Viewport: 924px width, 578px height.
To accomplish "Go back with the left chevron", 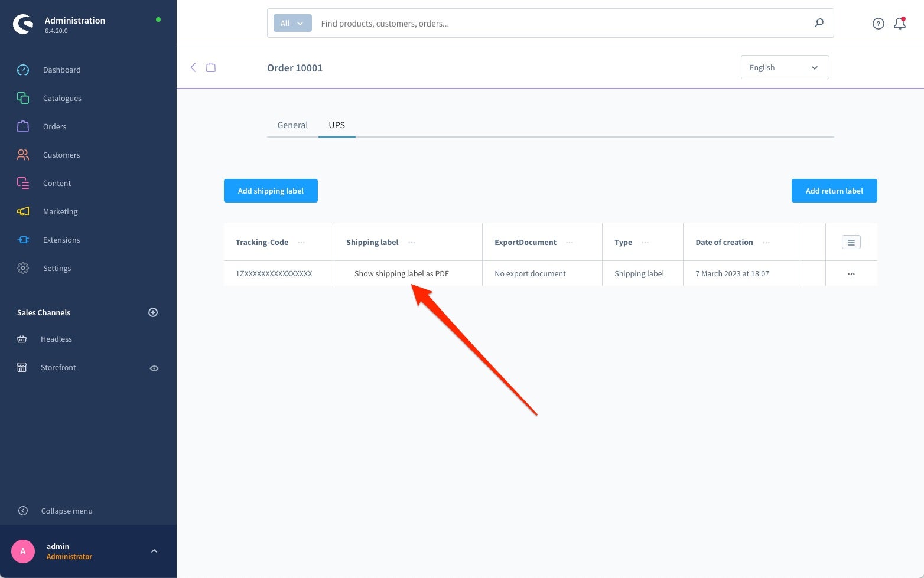I will pos(193,67).
